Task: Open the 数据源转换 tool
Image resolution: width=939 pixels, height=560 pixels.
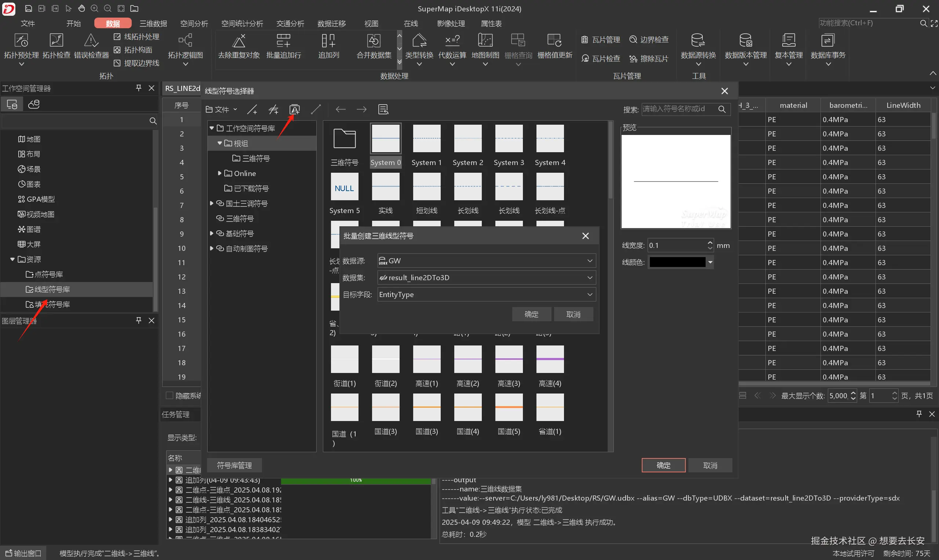Action: tap(698, 49)
